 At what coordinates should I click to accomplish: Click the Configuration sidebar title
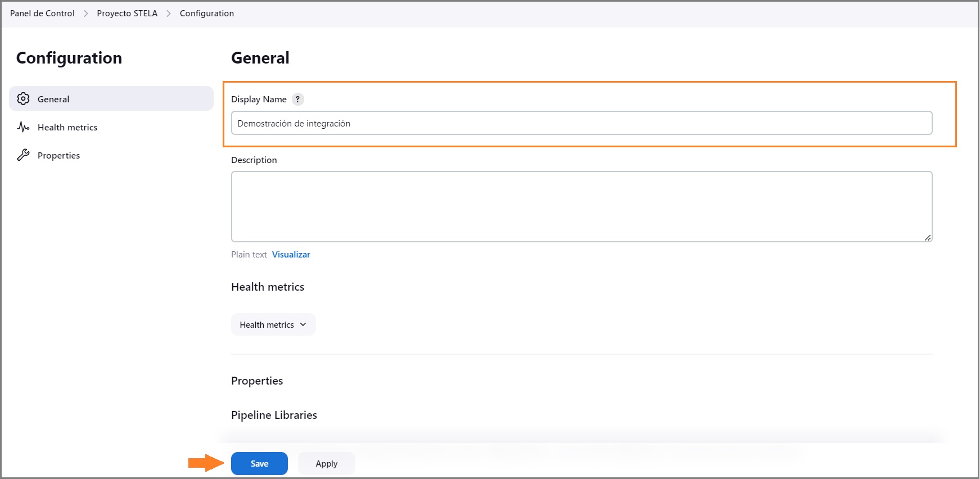(69, 58)
